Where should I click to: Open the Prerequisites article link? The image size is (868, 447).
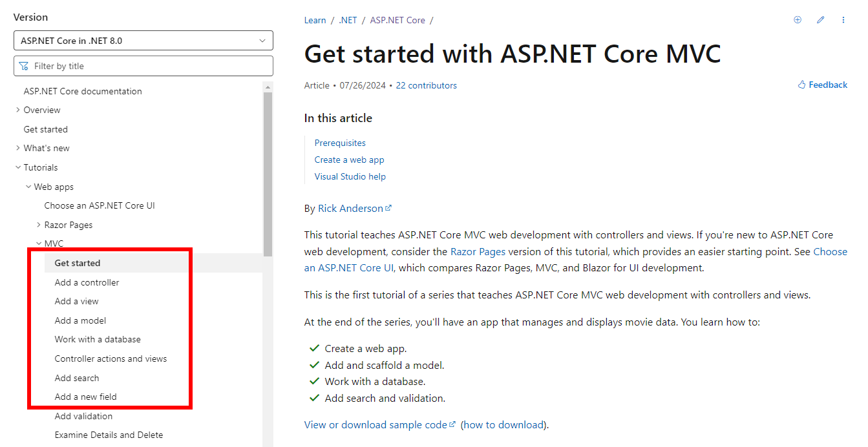(340, 142)
